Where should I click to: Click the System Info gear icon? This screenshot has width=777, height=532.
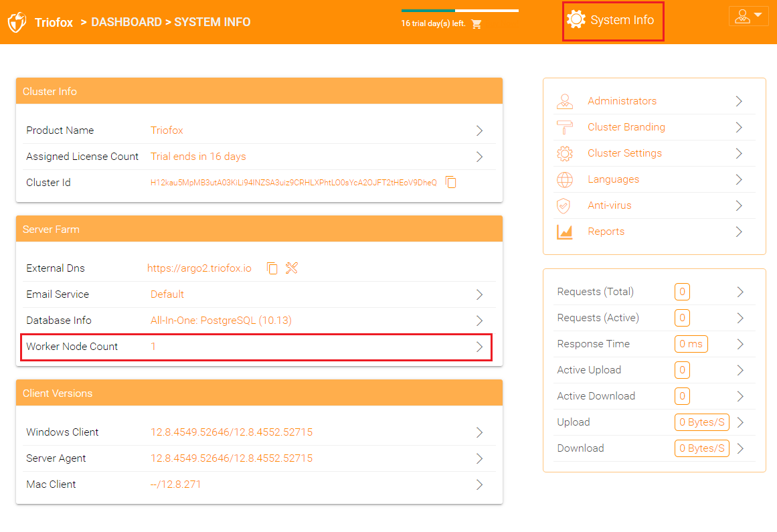(x=576, y=20)
